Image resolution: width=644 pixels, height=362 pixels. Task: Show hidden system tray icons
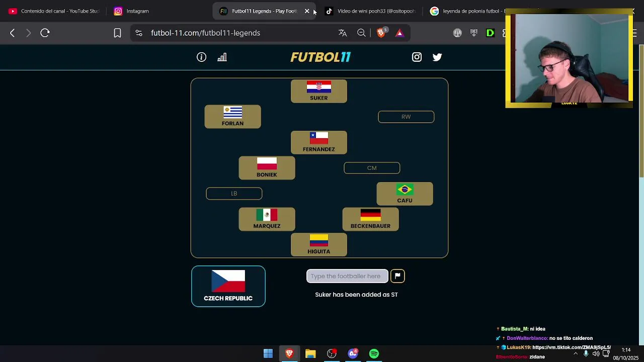[576, 353]
